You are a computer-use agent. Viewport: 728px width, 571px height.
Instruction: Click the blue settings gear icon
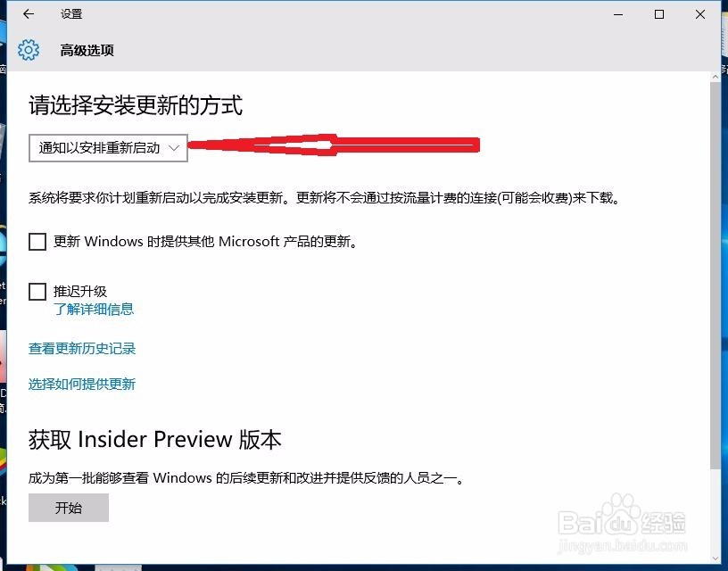29,50
